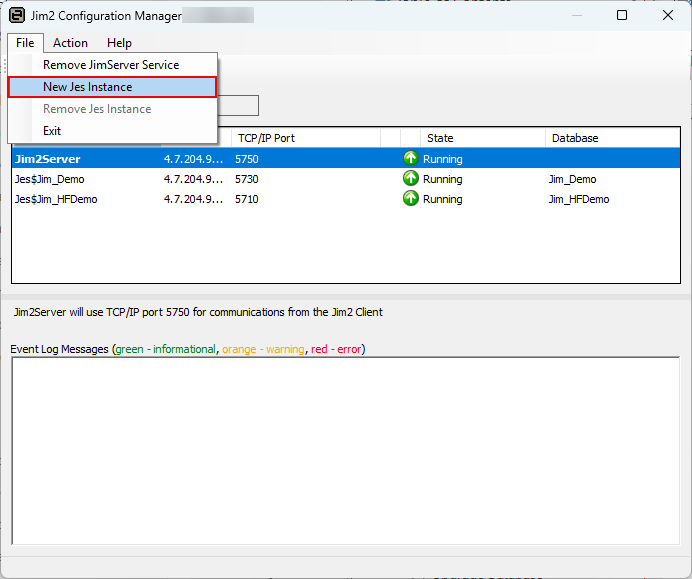Click the green running icon for Jes$Jim_Demo
The height and width of the screenshot is (579, 692).
point(410,178)
